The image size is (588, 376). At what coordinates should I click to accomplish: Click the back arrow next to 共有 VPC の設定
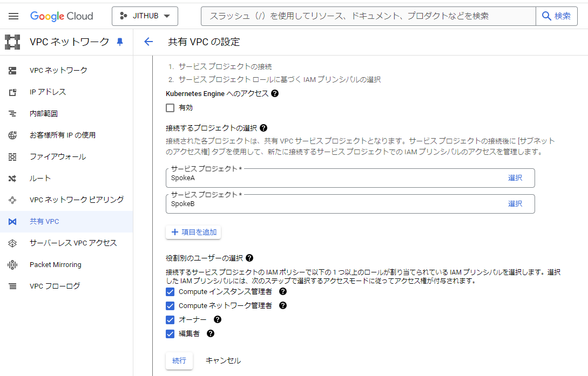tap(148, 42)
